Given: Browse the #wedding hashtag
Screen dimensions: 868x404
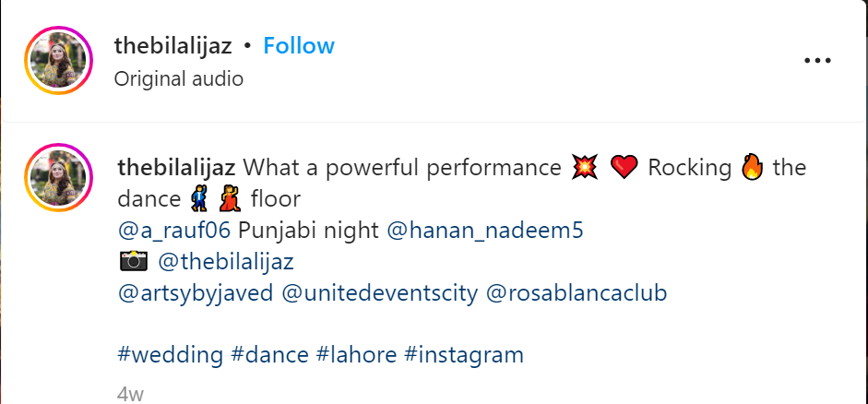Looking at the screenshot, I should 171,354.
